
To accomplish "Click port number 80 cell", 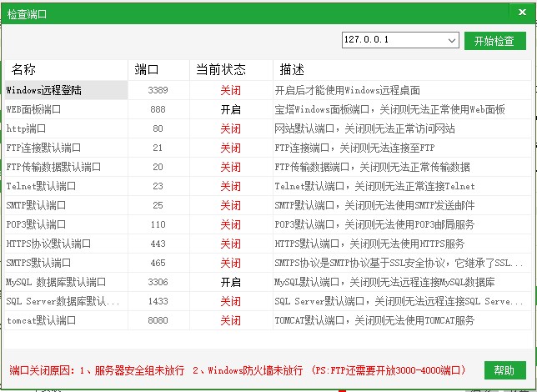I will point(158,128).
